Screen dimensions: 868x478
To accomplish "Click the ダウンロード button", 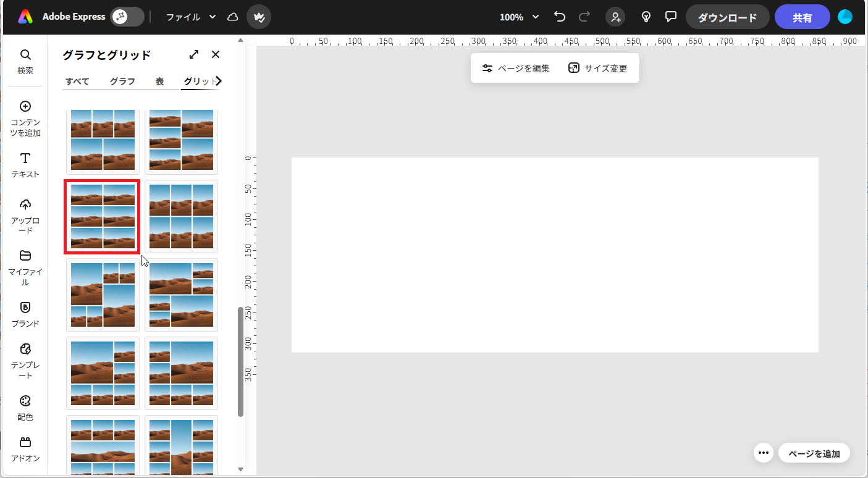I will (727, 17).
